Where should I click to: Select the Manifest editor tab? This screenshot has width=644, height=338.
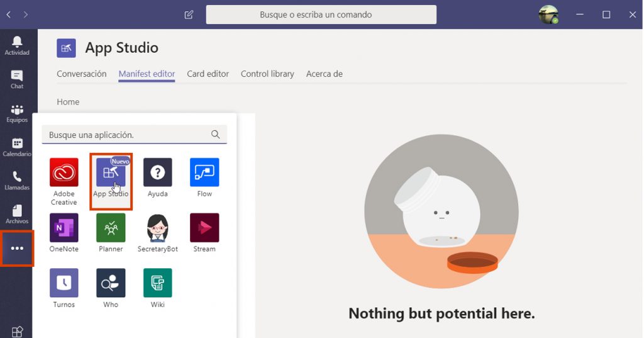[147, 74]
